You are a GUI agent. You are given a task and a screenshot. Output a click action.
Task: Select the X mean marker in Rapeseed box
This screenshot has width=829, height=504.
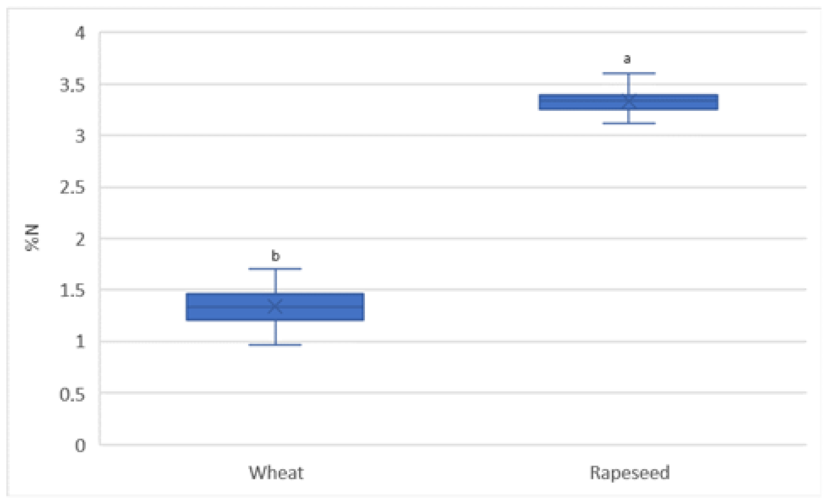coord(628,101)
